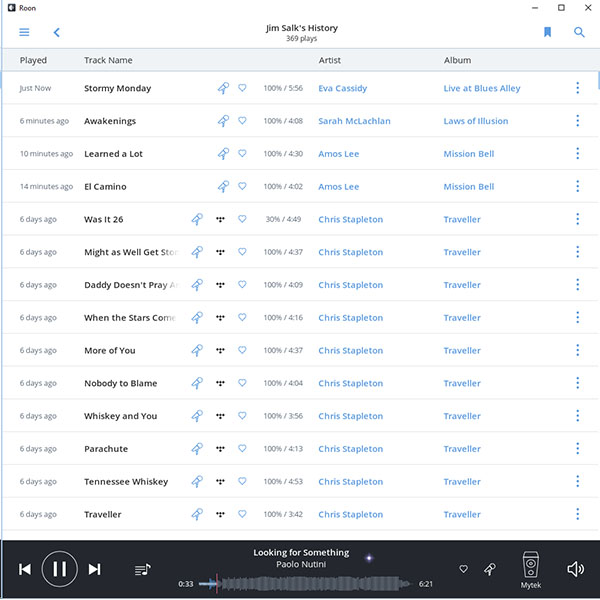
Task: Skip to the next track
Action: coord(94,569)
